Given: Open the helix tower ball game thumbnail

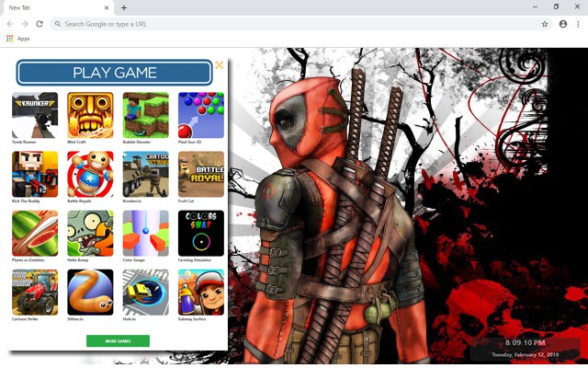Looking at the screenshot, I should (146, 233).
